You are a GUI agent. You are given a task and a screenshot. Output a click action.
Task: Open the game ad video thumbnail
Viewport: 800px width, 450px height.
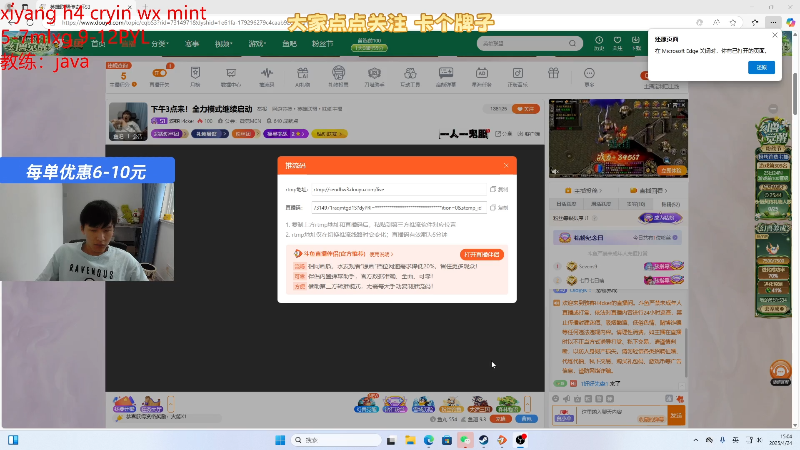[618, 138]
